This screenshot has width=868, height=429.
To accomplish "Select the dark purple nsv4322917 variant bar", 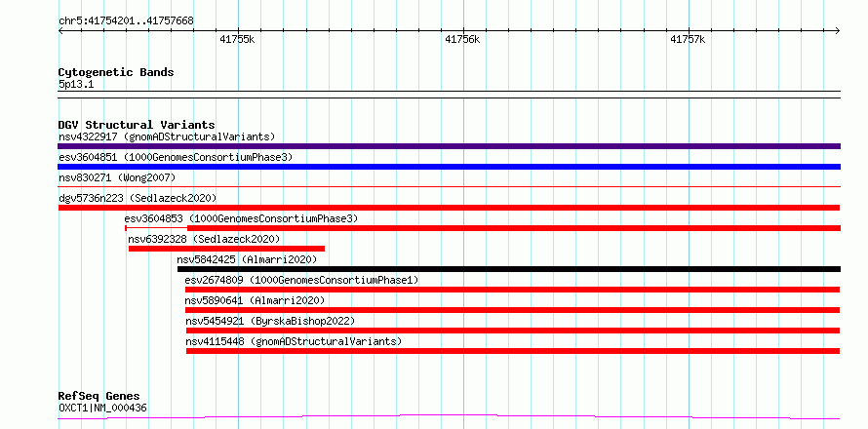I will point(449,146).
